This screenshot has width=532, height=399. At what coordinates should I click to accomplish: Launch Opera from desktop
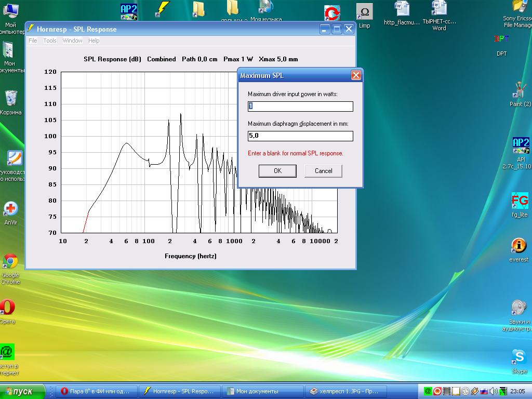pos(7,311)
